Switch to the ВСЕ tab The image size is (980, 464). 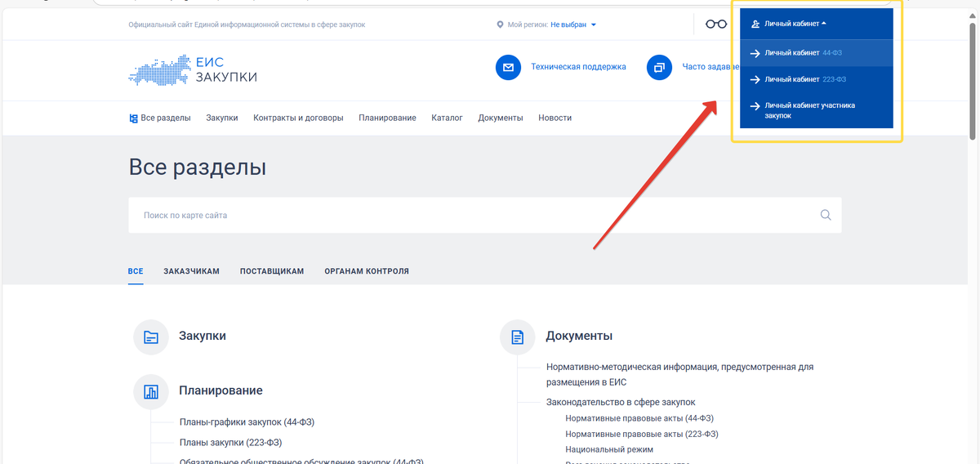136,271
